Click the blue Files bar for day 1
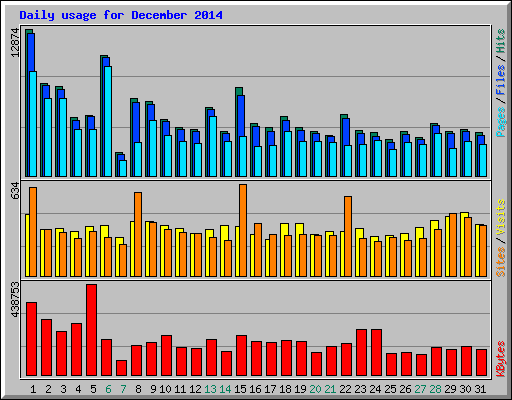The width and height of the screenshot is (512, 400). coord(31,52)
